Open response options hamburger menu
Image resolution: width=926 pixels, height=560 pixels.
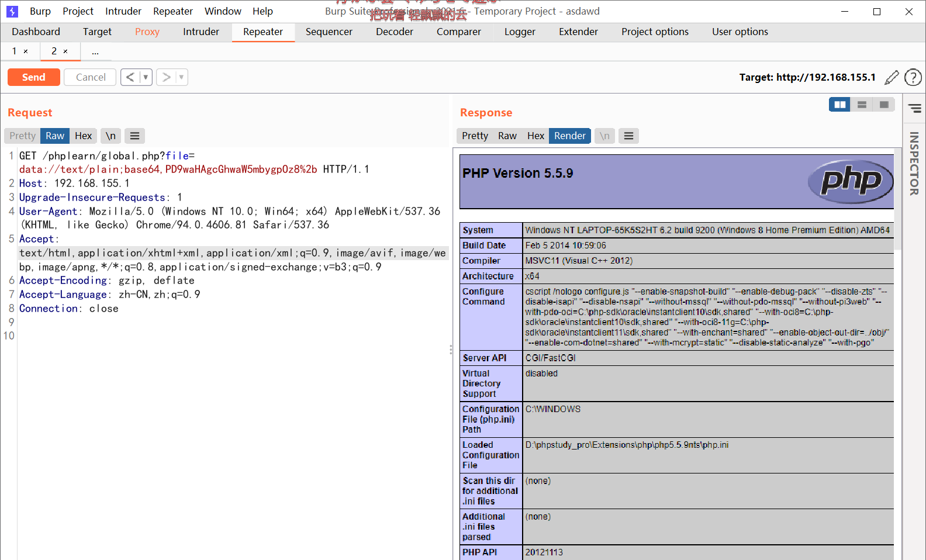pyautogui.click(x=628, y=136)
